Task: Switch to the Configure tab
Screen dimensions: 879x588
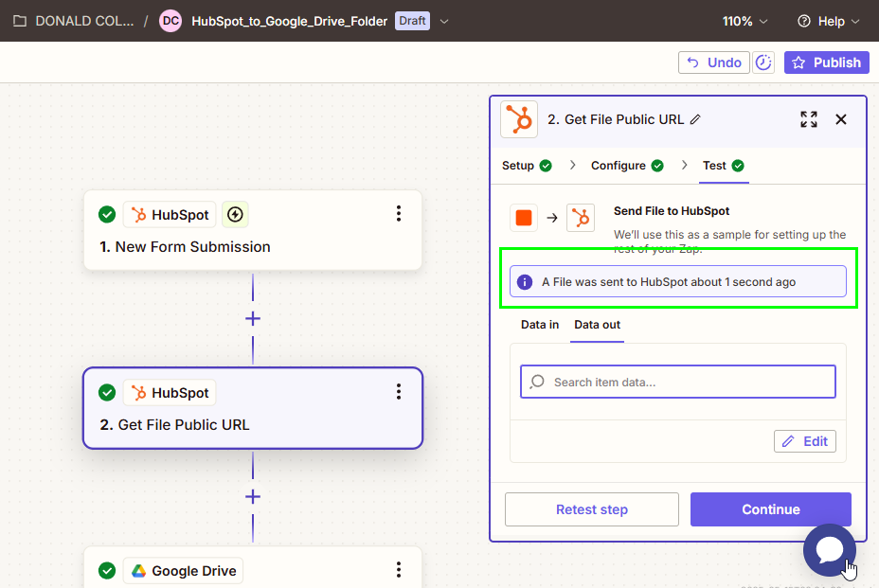Action: (x=627, y=166)
